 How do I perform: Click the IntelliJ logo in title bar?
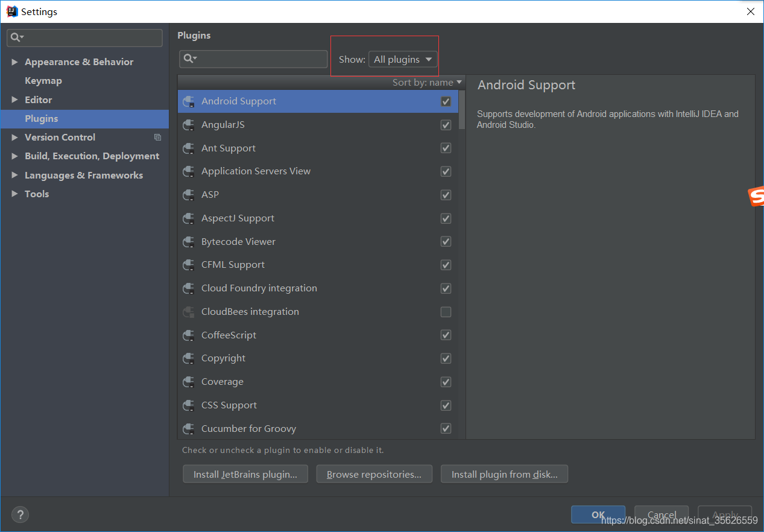(12, 11)
